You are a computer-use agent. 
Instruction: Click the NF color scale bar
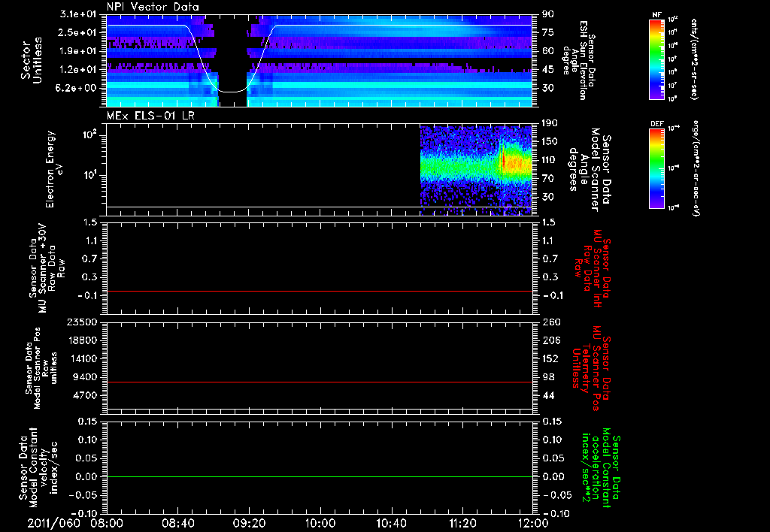coord(656,59)
